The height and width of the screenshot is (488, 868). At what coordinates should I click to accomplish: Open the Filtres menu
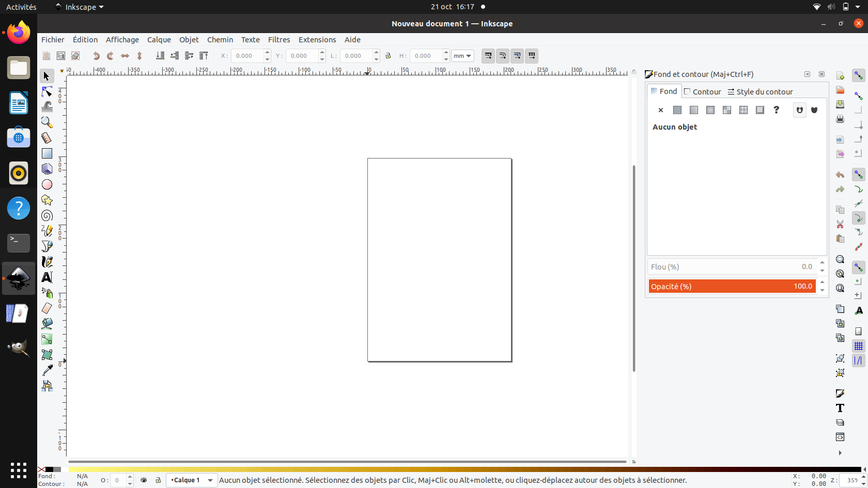coord(279,40)
